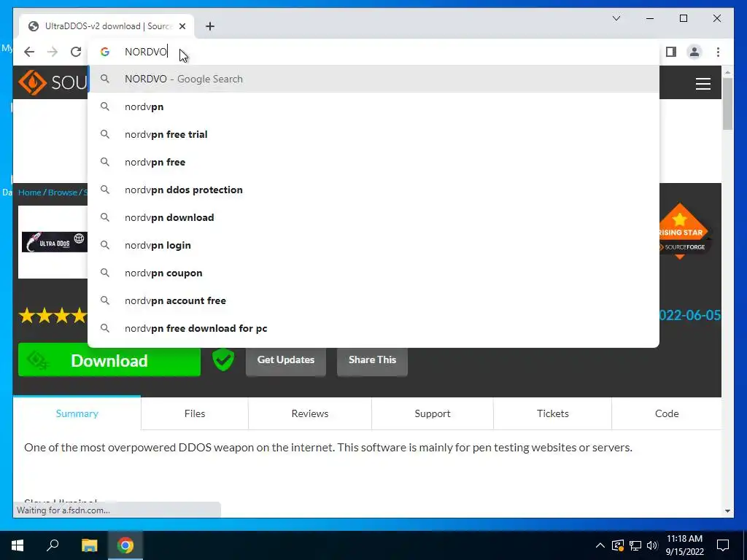This screenshot has height=560, width=747.
Task: Toggle the browser side panel icon
Action: click(671, 52)
